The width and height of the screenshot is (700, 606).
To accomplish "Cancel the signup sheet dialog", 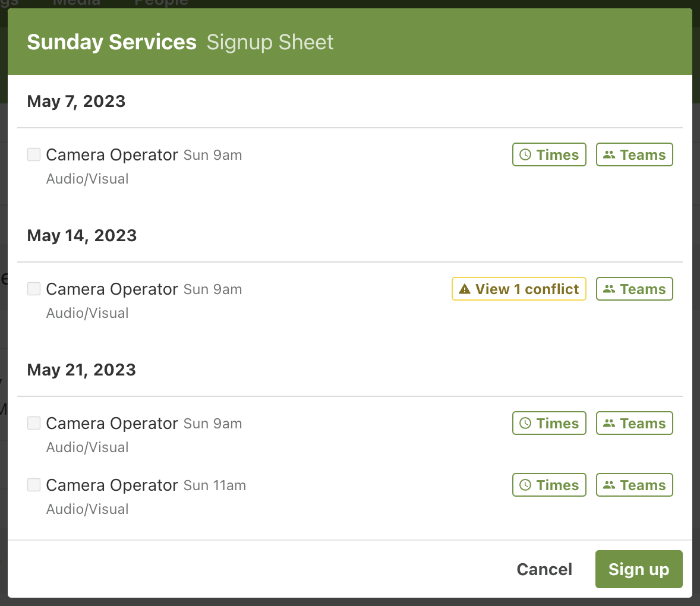I will (544, 569).
